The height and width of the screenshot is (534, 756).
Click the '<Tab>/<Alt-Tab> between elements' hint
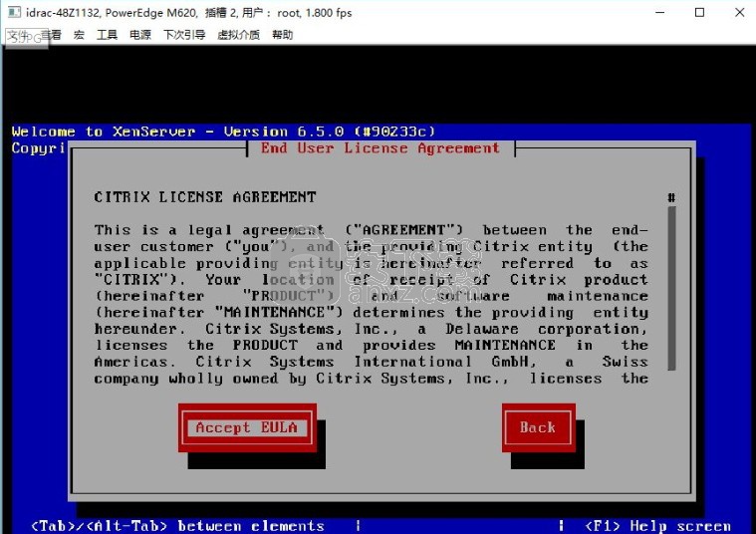pyautogui.click(x=177, y=525)
